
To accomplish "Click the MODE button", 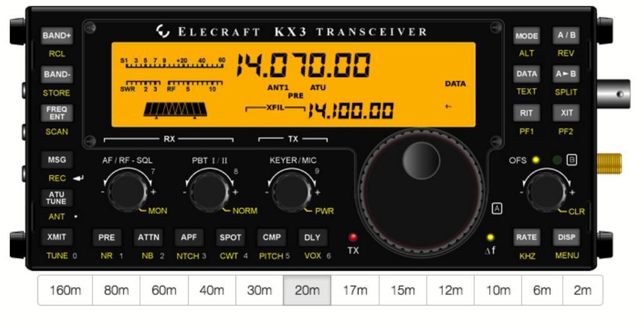I will click(527, 36).
